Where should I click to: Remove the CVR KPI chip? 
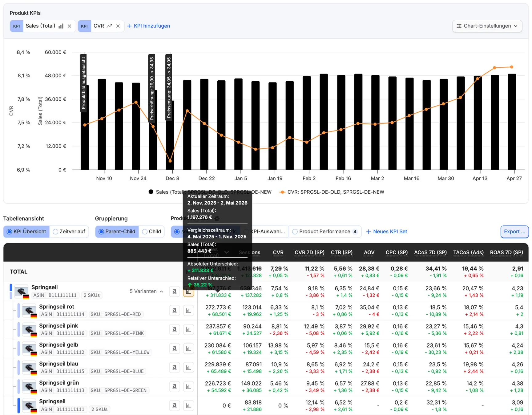click(118, 26)
